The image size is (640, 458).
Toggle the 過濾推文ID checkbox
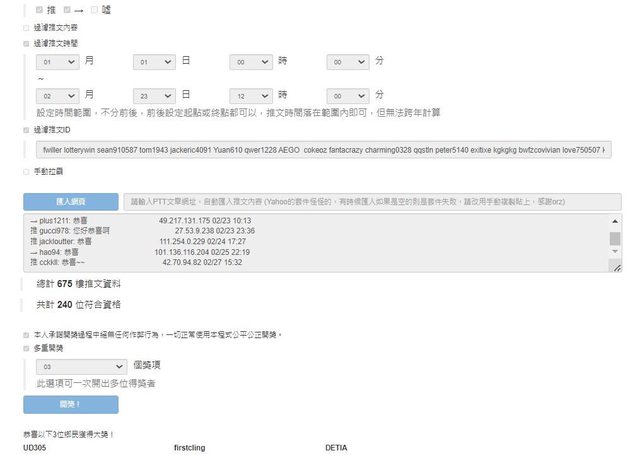click(27, 130)
